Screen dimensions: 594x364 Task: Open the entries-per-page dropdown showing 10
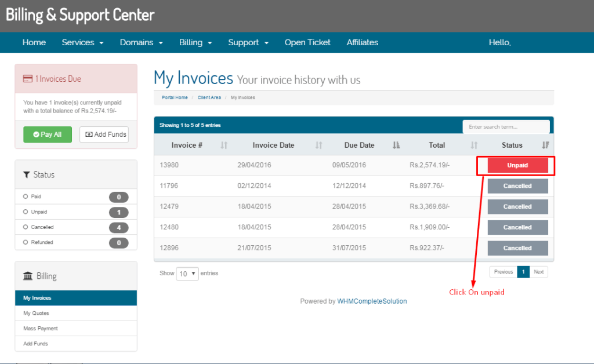tap(187, 274)
